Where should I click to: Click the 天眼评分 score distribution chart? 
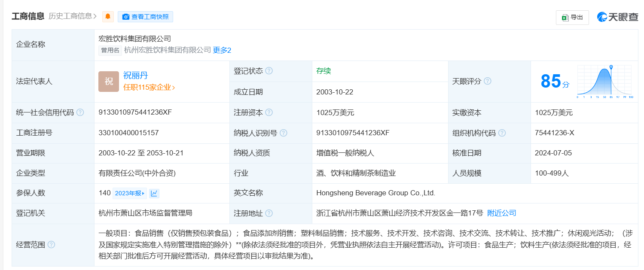pos(604,82)
